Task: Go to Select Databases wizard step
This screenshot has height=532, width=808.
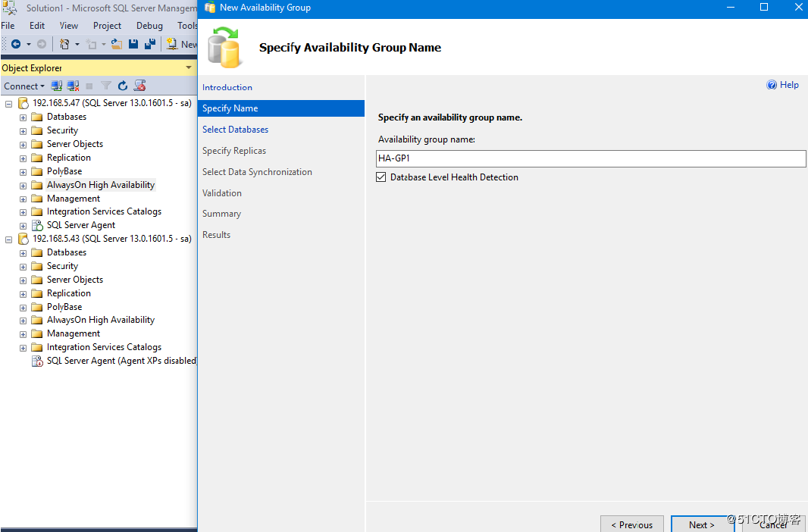Action: 235,130
